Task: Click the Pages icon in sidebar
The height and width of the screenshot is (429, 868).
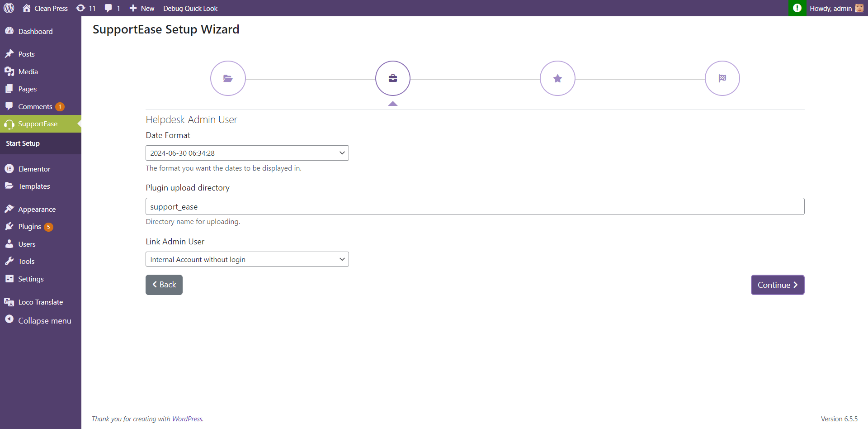Action: (x=9, y=89)
